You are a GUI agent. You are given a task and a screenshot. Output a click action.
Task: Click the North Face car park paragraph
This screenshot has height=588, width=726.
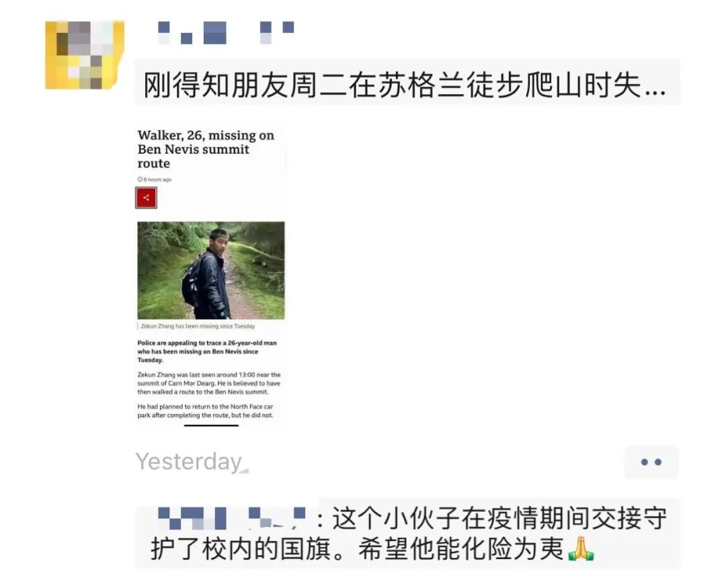tap(205, 411)
